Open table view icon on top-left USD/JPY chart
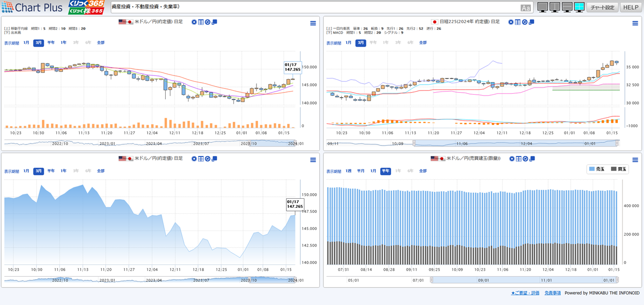Image resolution: width=644 pixels, height=305 pixels. [201, 22]
